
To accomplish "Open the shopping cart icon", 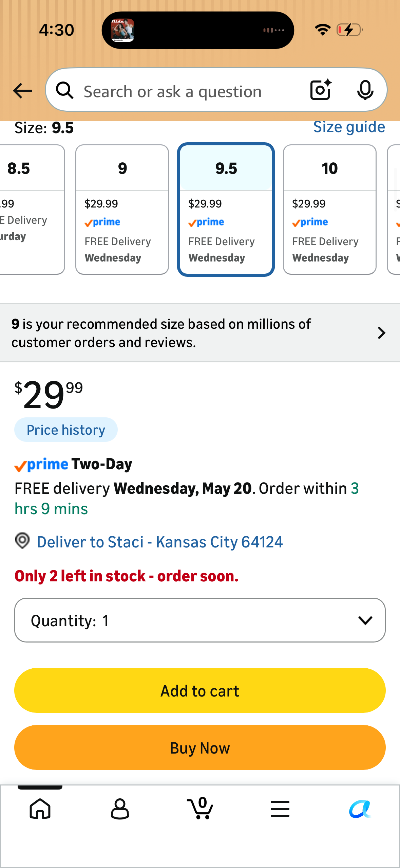I will [x=200, y=808].
